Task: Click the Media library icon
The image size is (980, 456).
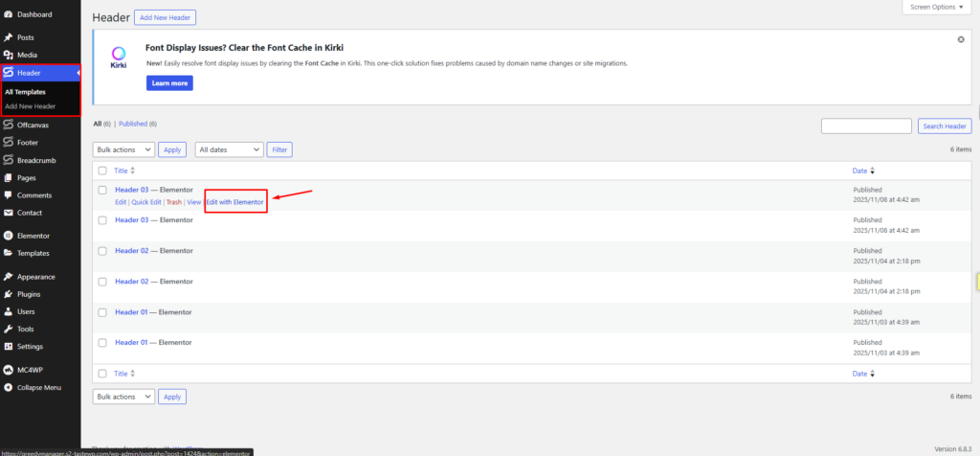Action: point(9,55)
